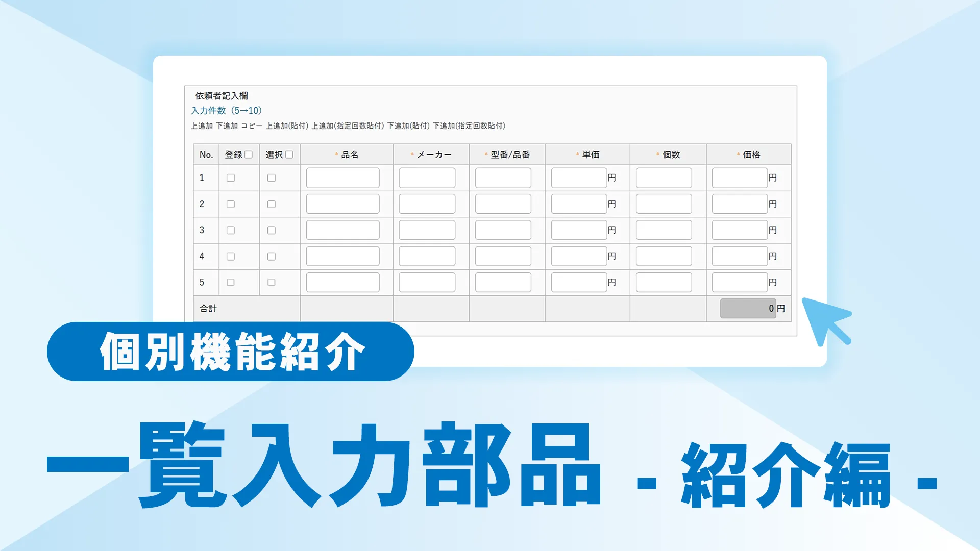Check the 選択 checkbox on row 4
The image size is (980, 551).
pos(271,256)
